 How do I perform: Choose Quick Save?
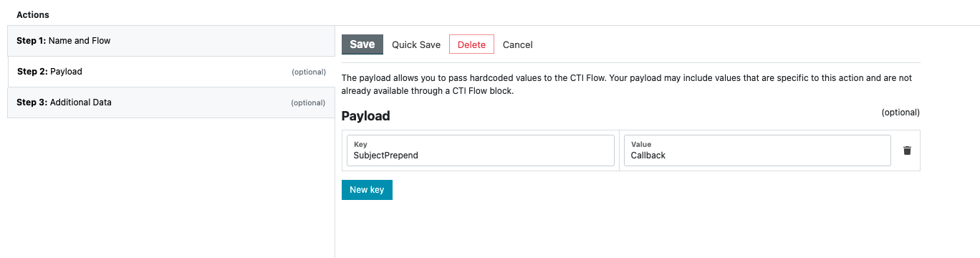tap(416, 44)
